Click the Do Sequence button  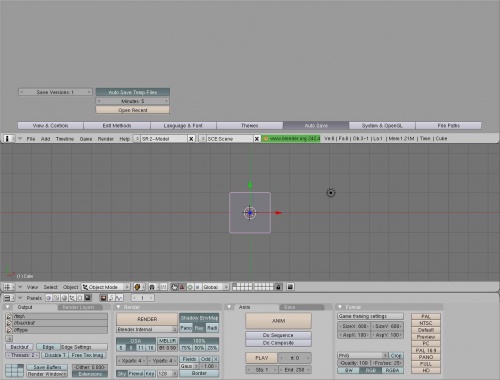click(x=278, y=335)
